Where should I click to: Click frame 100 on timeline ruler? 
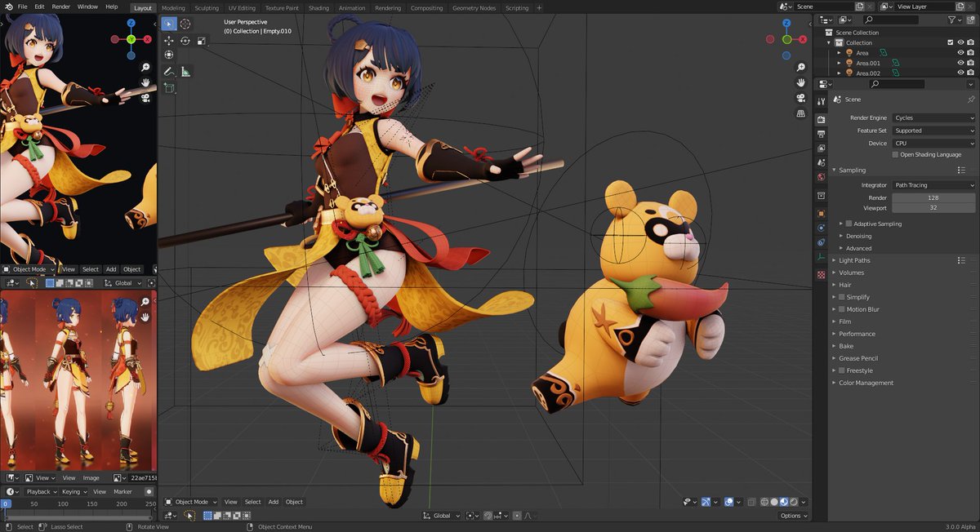pyautogui.click(x=63, y=504)
